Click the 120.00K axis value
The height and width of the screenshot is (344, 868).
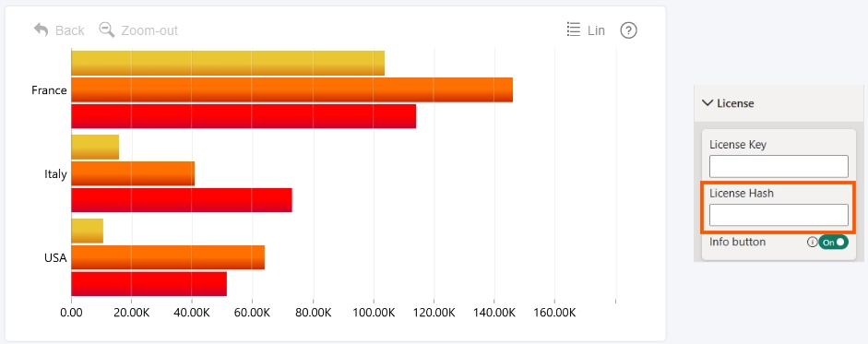[x=434, y=313]
